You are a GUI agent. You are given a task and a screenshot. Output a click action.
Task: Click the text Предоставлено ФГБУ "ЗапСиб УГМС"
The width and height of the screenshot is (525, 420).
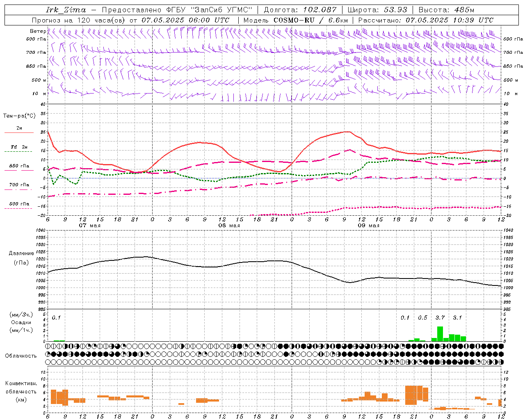click(x=177, y=10)
